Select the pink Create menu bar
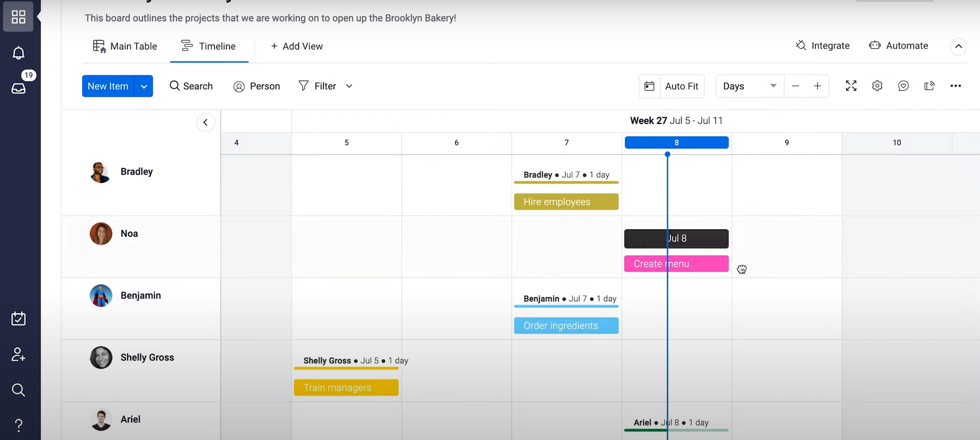Screen dimensions: 980x440 [676, 264]
